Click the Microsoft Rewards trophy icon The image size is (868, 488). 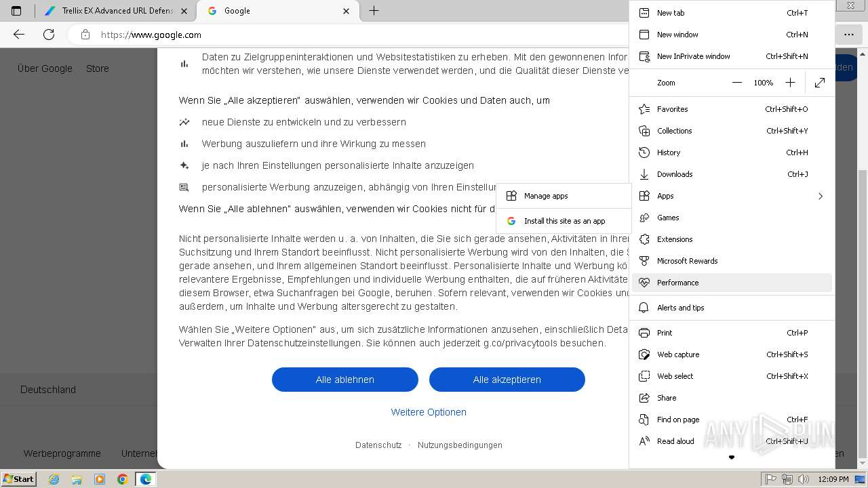pos(644,261)
